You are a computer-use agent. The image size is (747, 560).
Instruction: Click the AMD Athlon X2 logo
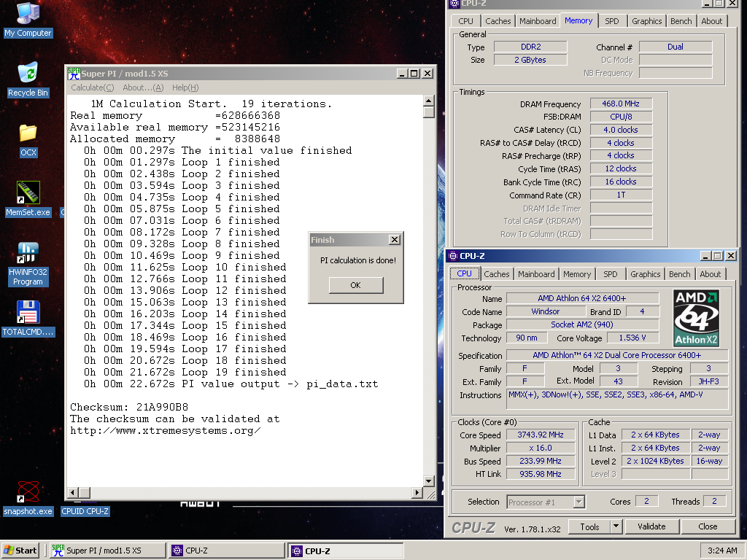696,318
